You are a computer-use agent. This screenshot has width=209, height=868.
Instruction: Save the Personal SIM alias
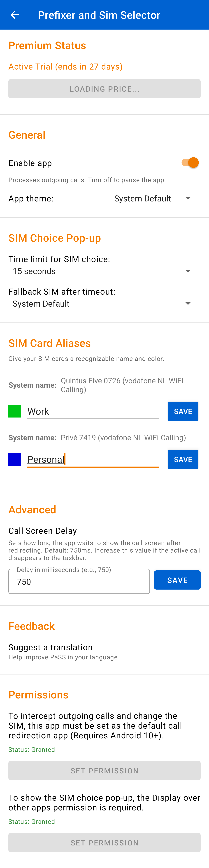(x=183, y=459)
